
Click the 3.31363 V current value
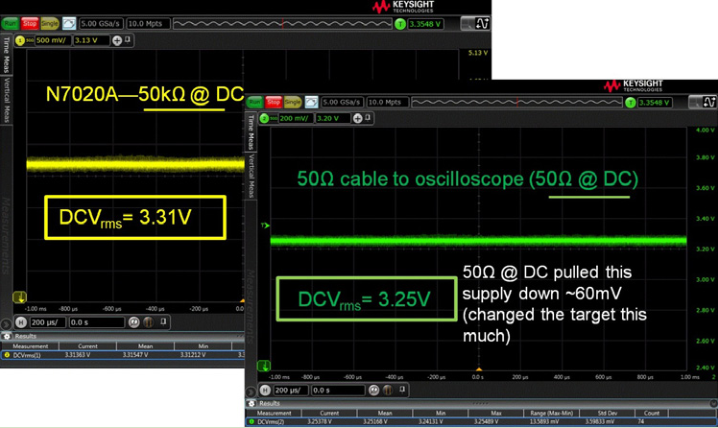77,355
